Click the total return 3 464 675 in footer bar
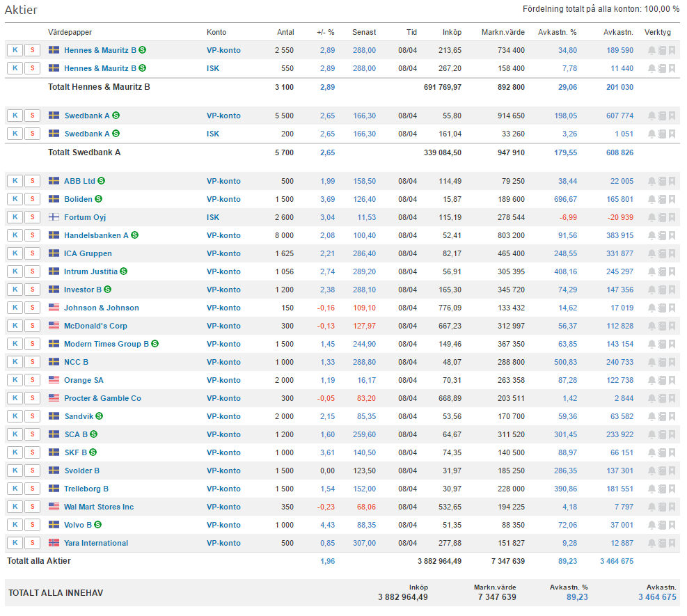This screenshot has width=687, height=616. click(x=657, y=597)
